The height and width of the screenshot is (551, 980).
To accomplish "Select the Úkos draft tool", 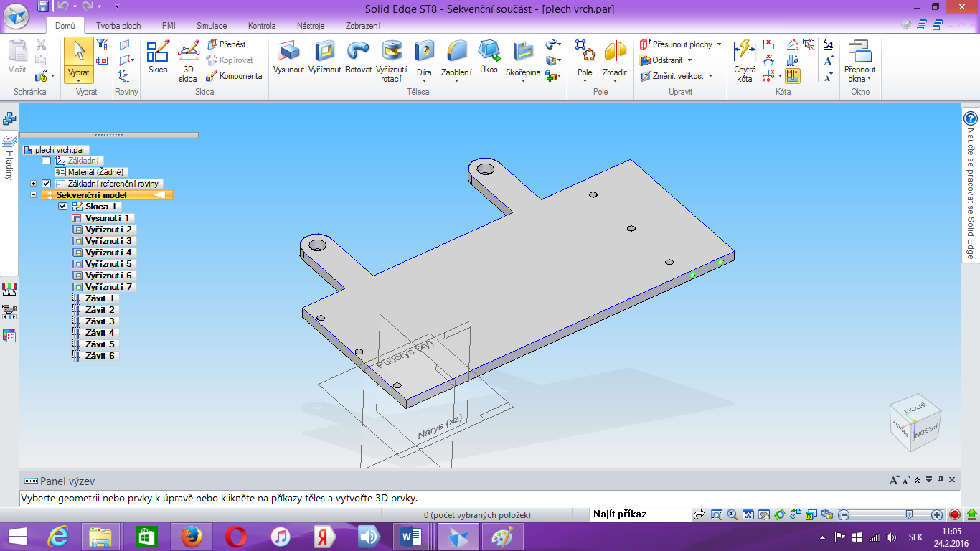I will tap(489, 57).
